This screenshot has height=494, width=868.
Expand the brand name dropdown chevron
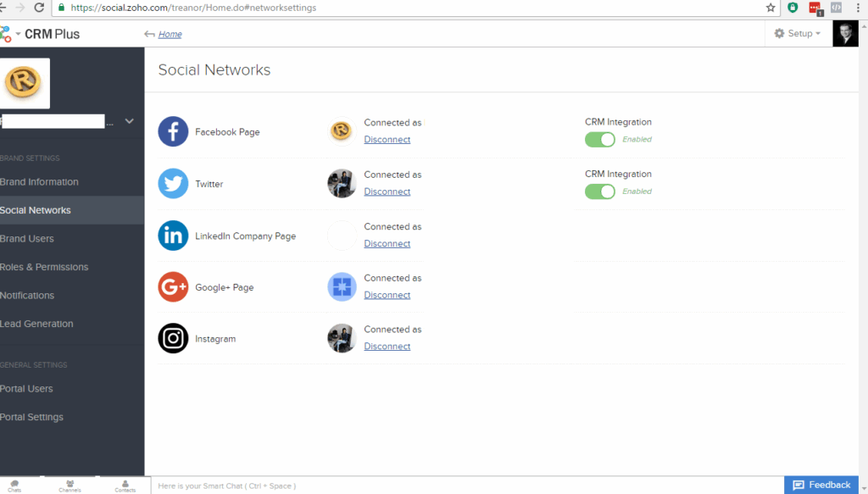pos(129,121)
